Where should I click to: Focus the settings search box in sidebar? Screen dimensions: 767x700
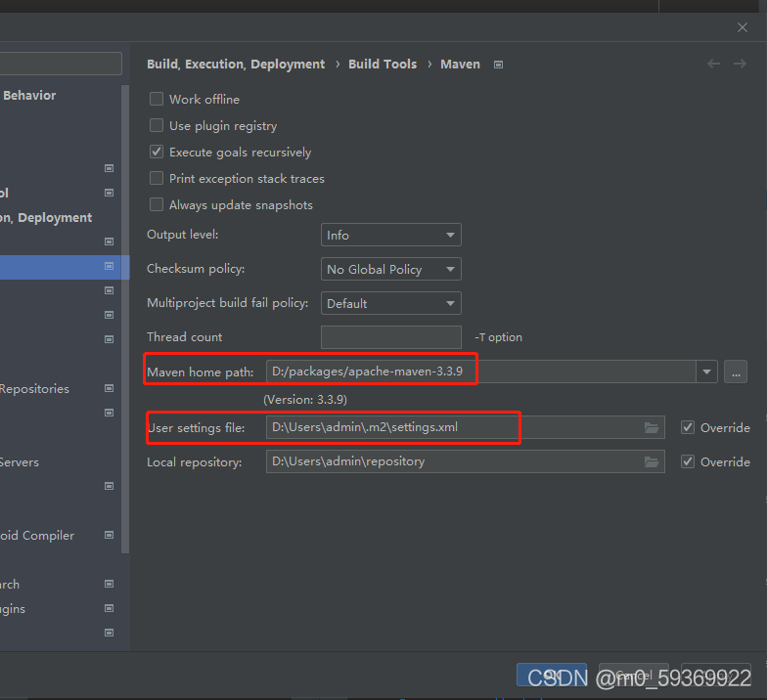61,64
